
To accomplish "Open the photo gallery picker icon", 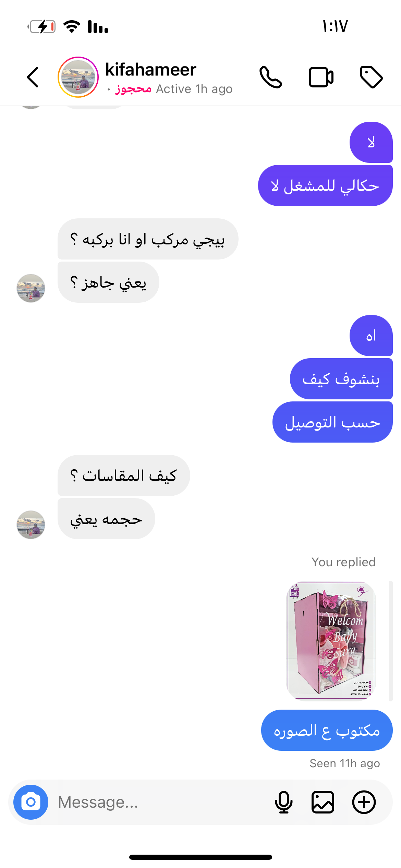I will 323,802.
